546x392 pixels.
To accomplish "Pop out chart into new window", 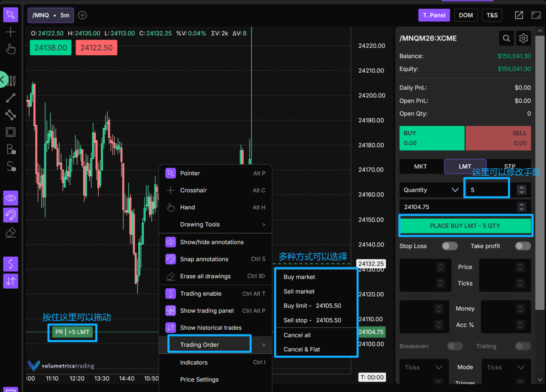I will pos(519,15).
